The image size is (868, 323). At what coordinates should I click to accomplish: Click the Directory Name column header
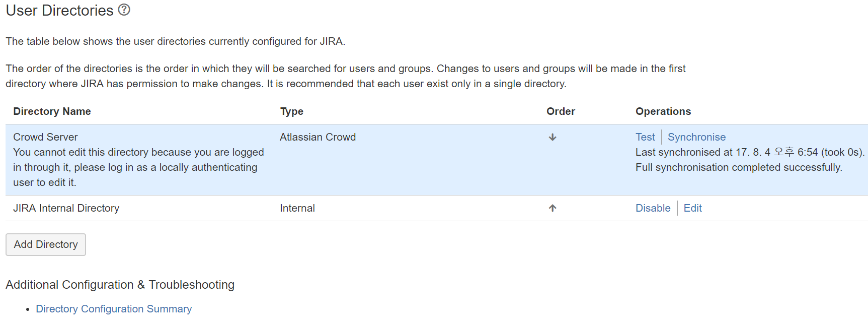point(52,111)
